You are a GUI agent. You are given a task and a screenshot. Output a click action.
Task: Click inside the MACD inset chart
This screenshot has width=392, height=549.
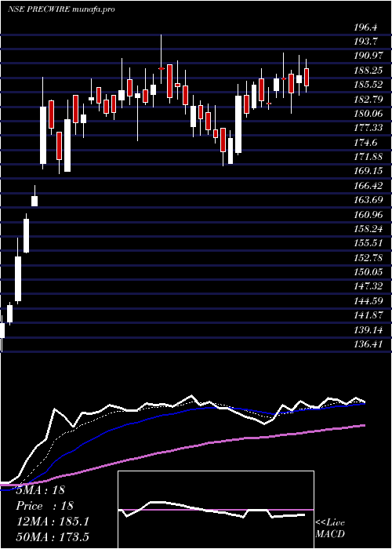tap(216, 510)
